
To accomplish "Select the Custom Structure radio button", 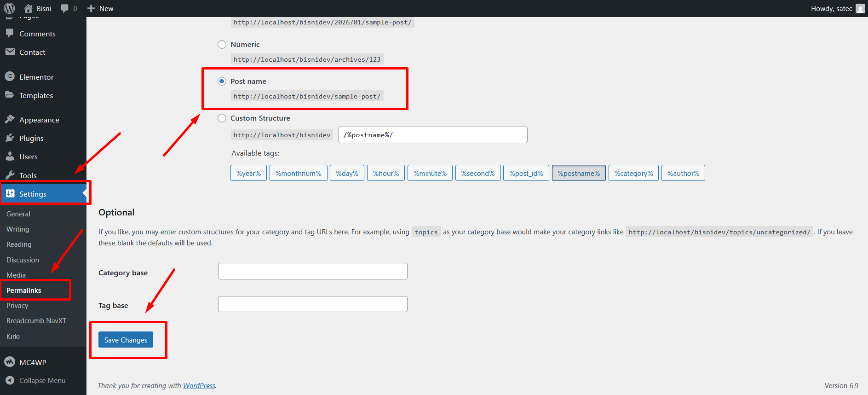I will 222,118.
